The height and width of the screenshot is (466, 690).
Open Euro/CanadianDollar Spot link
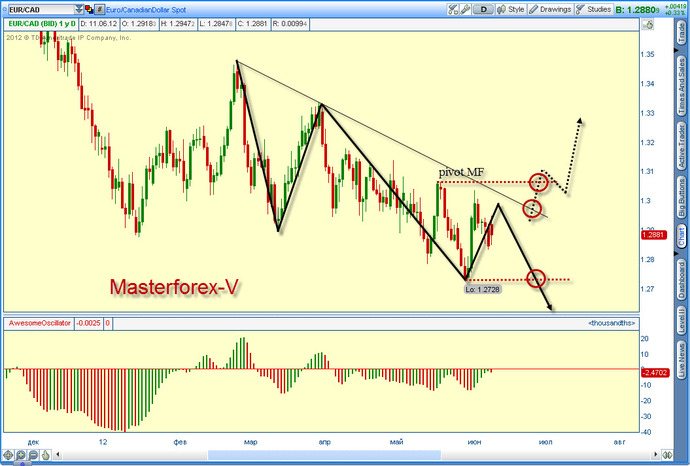pos(146,10)
